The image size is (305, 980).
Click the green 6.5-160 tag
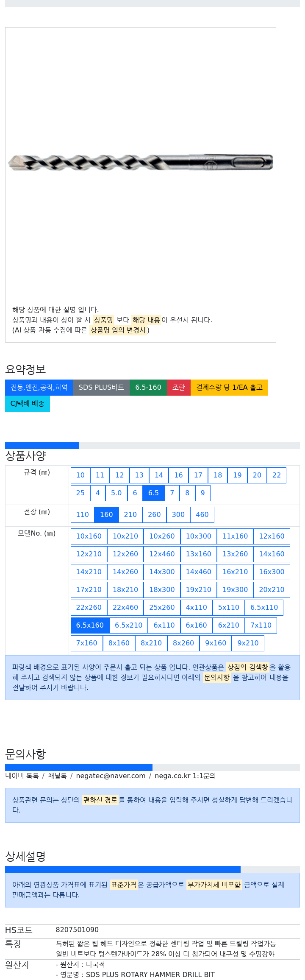point(148,387)
